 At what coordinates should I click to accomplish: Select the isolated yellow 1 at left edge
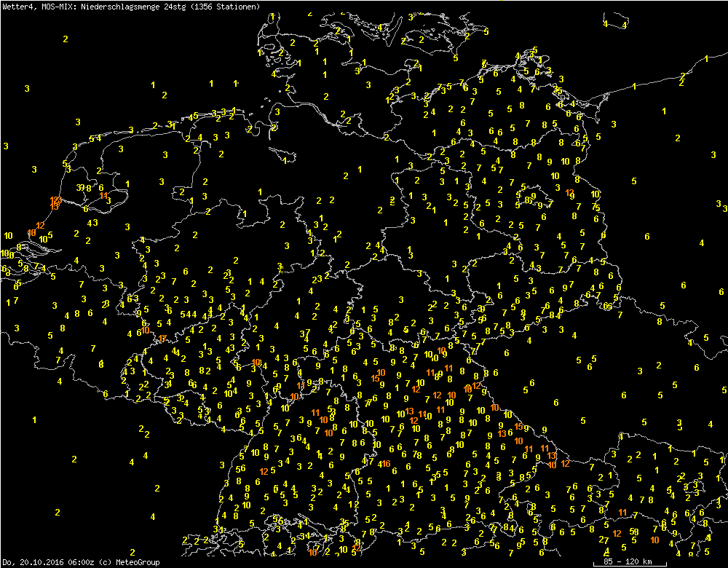(x=34, y=420)
